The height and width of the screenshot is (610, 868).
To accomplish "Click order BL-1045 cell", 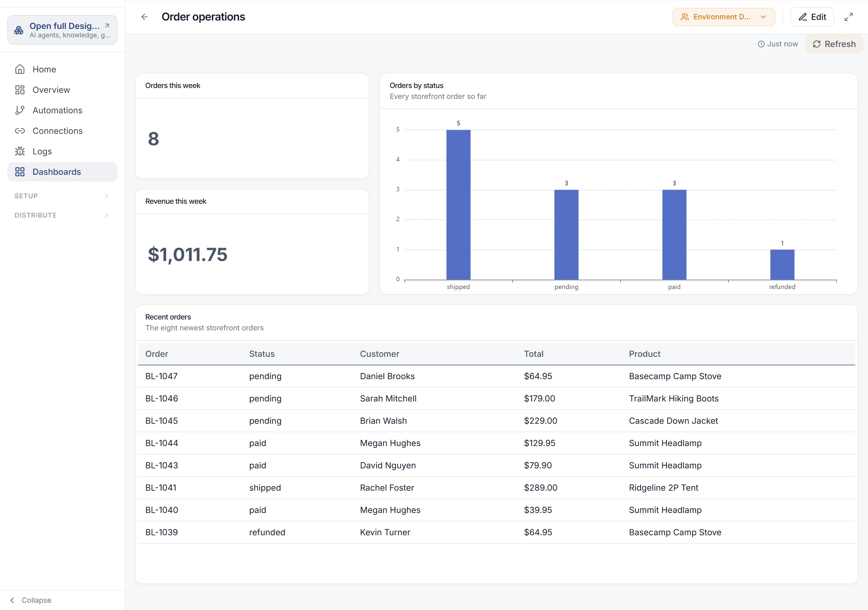I will [162, 421].
